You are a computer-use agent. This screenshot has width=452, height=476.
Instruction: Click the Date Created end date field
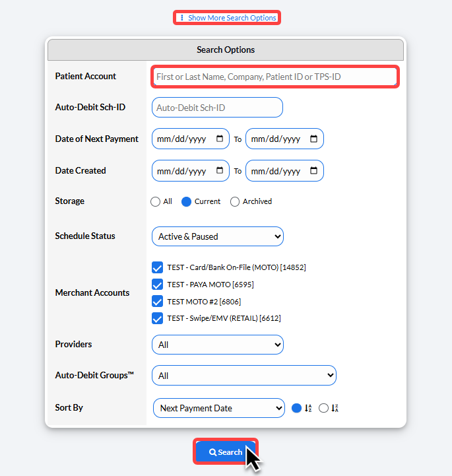coord(284,170)
